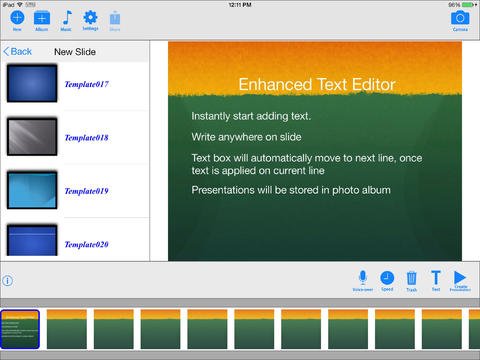Open the info circle icon
The height and width of the screenshot is (360, 480).
[8, 281]
